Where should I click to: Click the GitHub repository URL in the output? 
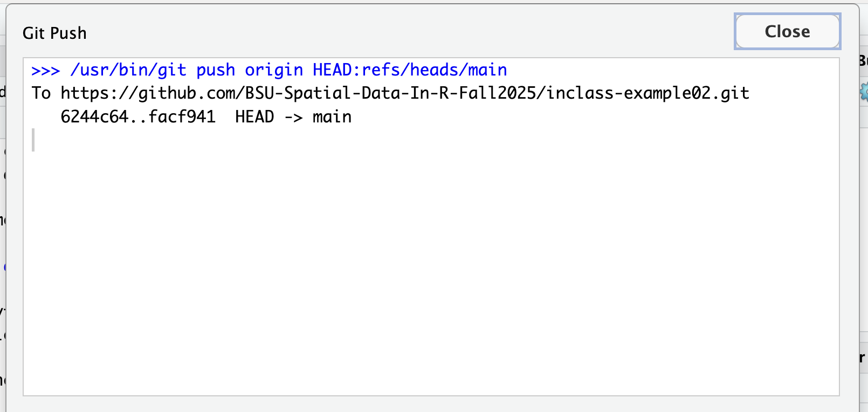click(405, 93)
